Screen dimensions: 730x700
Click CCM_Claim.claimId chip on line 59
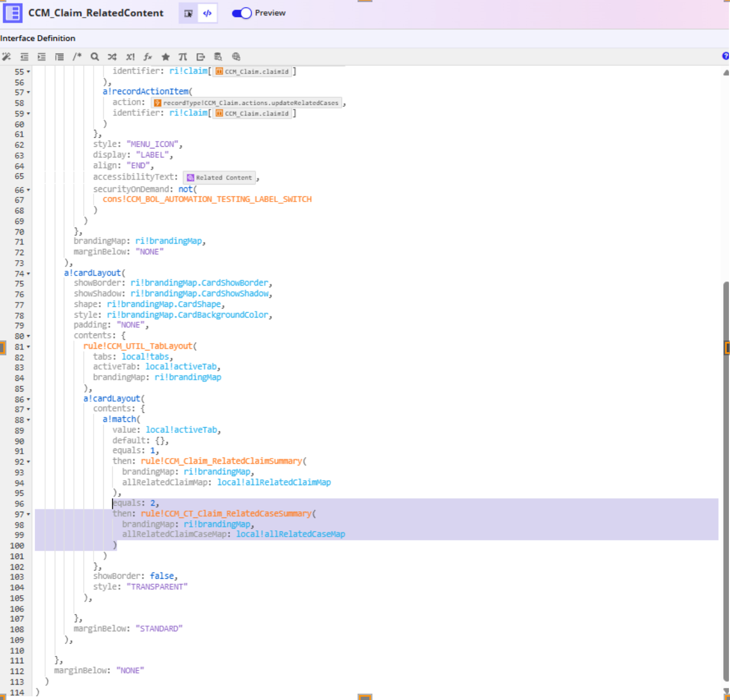(252, 113)
